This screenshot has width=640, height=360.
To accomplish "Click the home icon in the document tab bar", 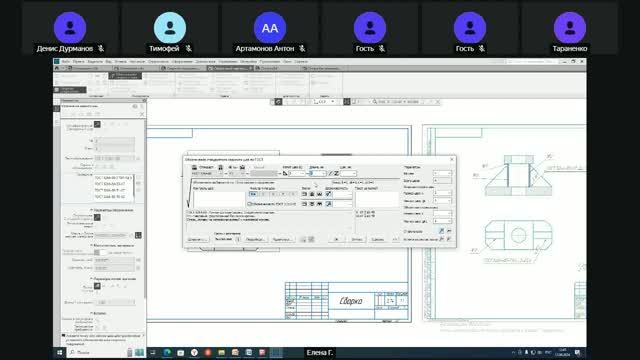I will [57, 68].
